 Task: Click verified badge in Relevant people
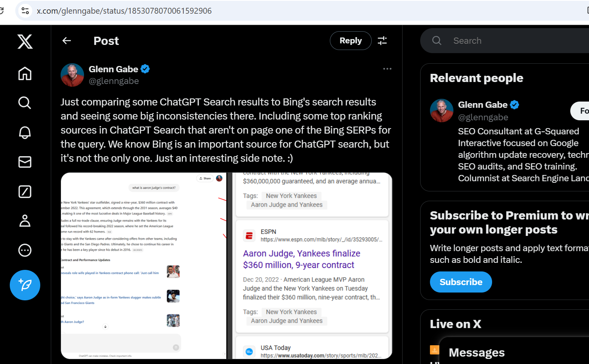515,105
